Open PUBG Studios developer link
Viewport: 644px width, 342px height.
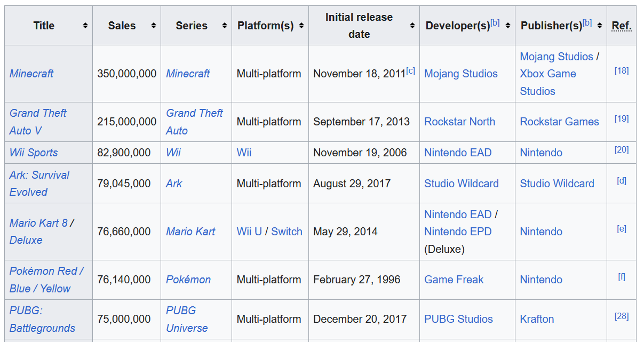pyautogui.click(x=458, y=319)
